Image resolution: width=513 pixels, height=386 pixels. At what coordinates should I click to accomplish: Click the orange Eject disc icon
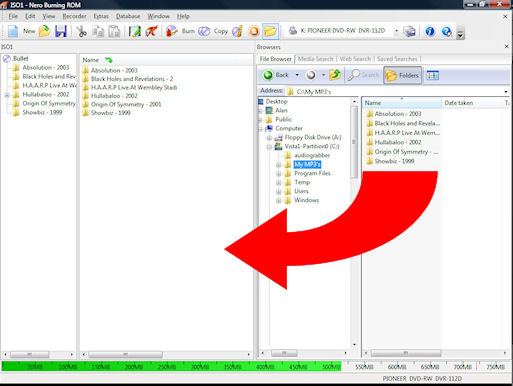[254, 31]
